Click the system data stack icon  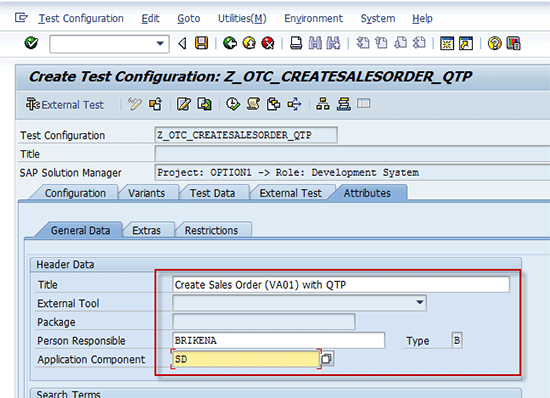click(x=343, y=104)
